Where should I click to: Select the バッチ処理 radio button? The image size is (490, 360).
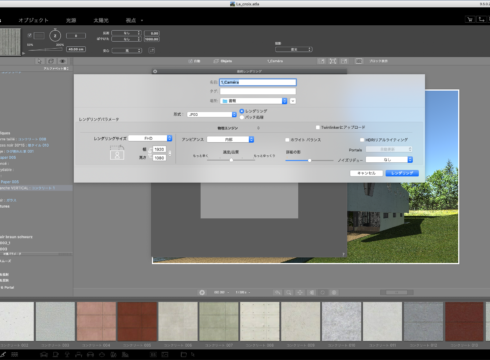point(242,117)
